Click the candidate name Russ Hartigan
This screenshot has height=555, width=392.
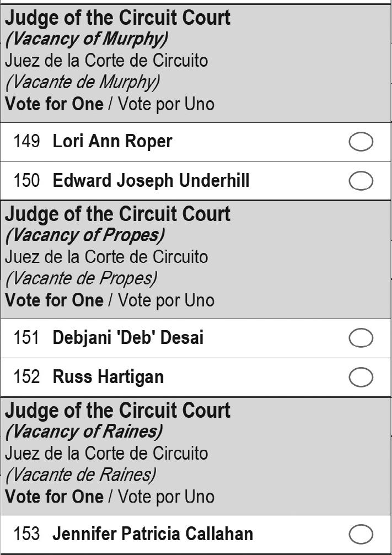[x=108, y=378]
